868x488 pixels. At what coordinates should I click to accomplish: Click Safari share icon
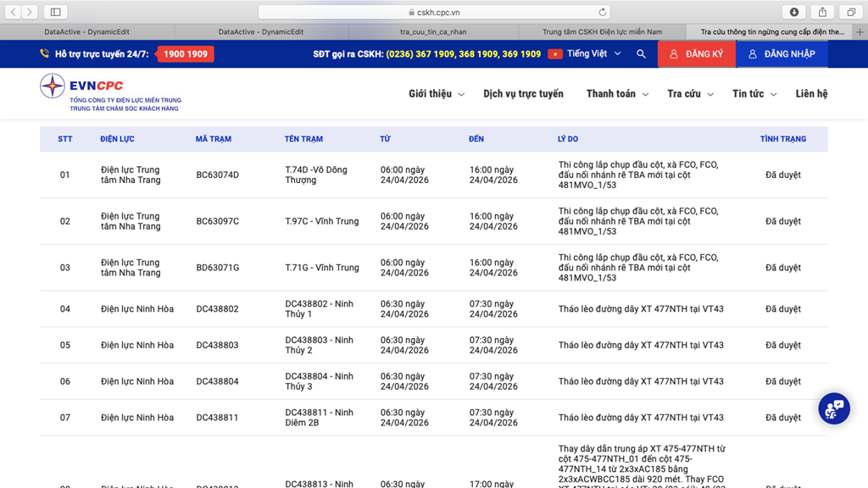pyautogui.click(x=822, y=12)
